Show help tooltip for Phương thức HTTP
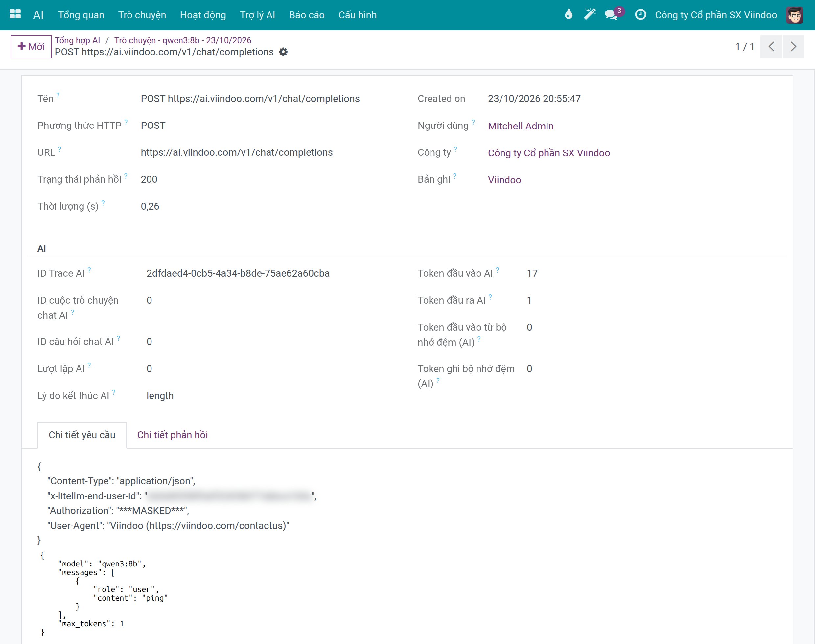 (x=126, y=122)
